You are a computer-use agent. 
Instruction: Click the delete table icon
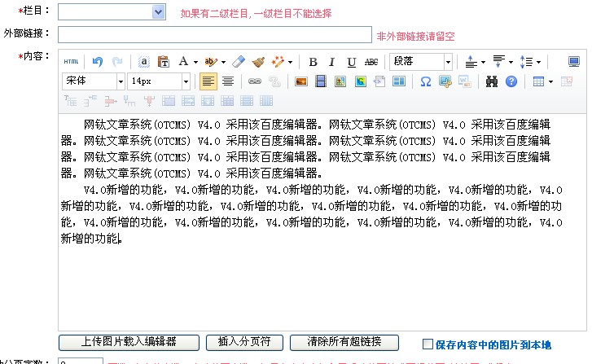pos(566,81)
